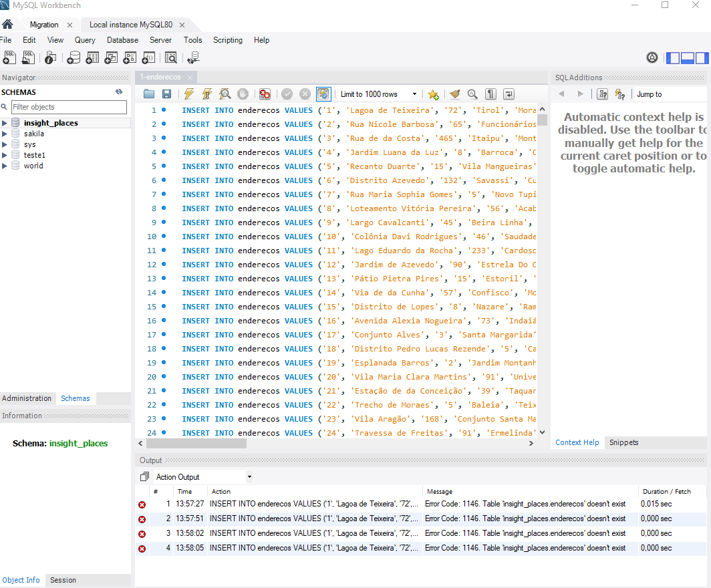Get context help for caret position
Screen dimensions: 711x588
(603, 94)
